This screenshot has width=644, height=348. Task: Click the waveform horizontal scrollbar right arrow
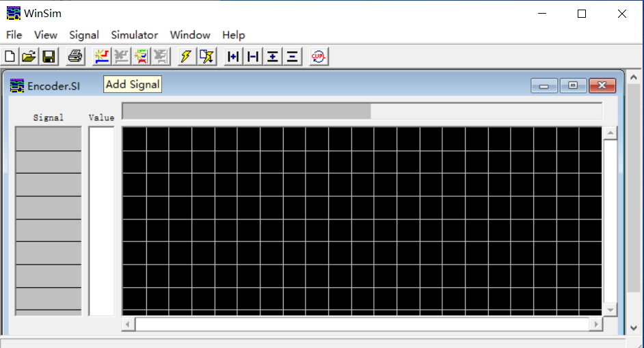(x=596, y=324)
